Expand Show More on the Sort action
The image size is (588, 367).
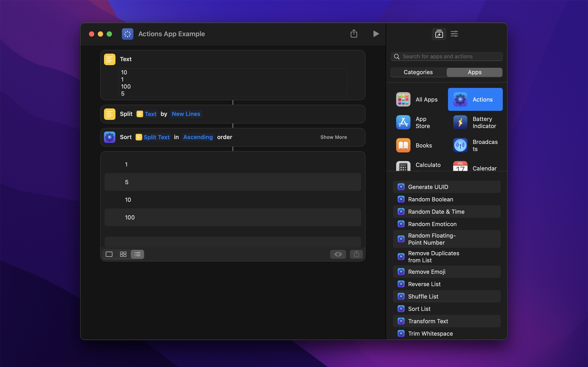click(x=333, y=137)
